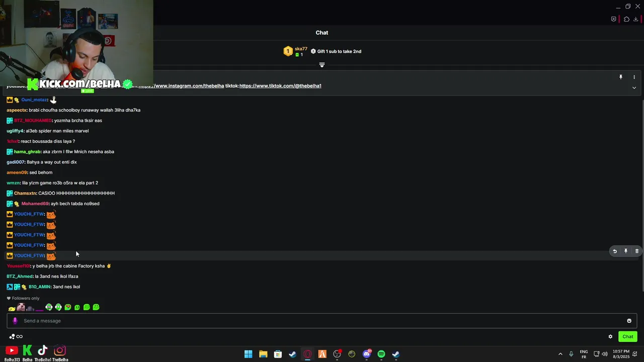
Task: Open the Instagram thebelha link
Action: click(182, 86)
